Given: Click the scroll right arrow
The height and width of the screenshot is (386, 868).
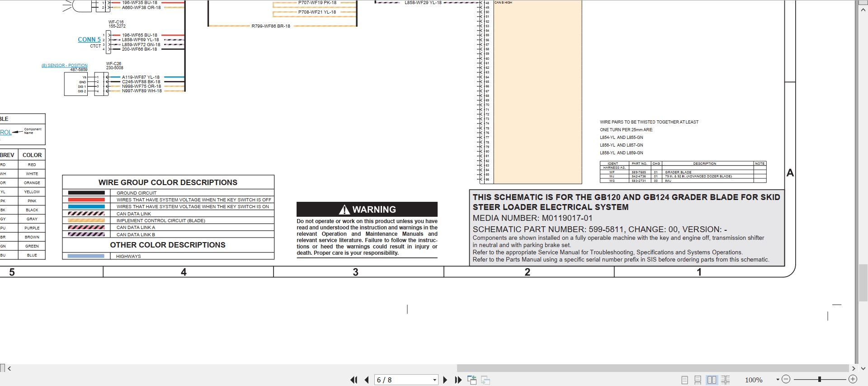Looking at the screenshot, I should tap(854, 368).
